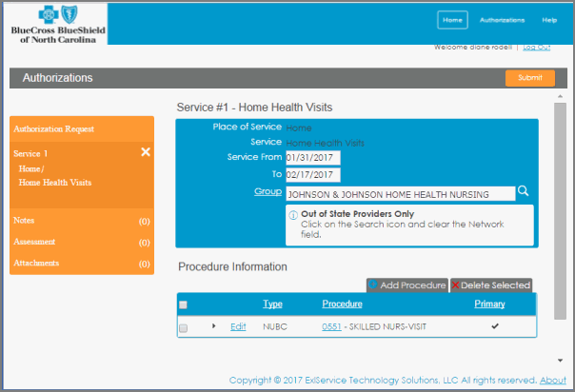Click the Log Out link

(536, 47)
